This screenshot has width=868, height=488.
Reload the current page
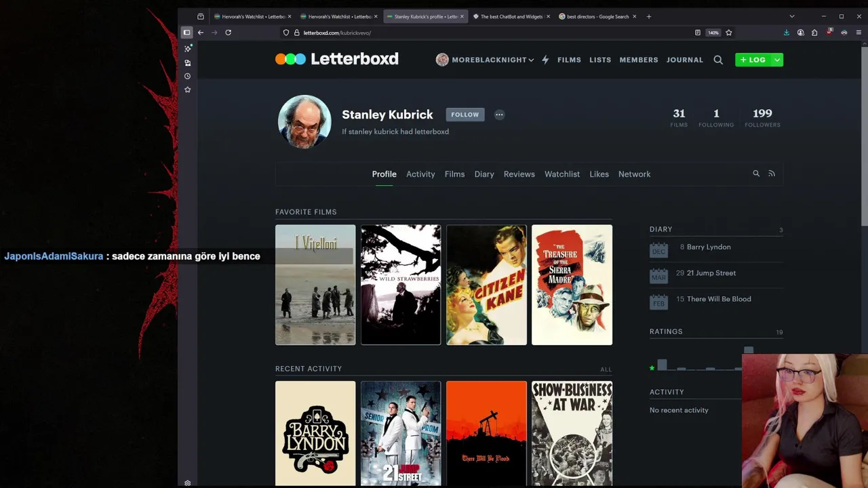(228, 33)
